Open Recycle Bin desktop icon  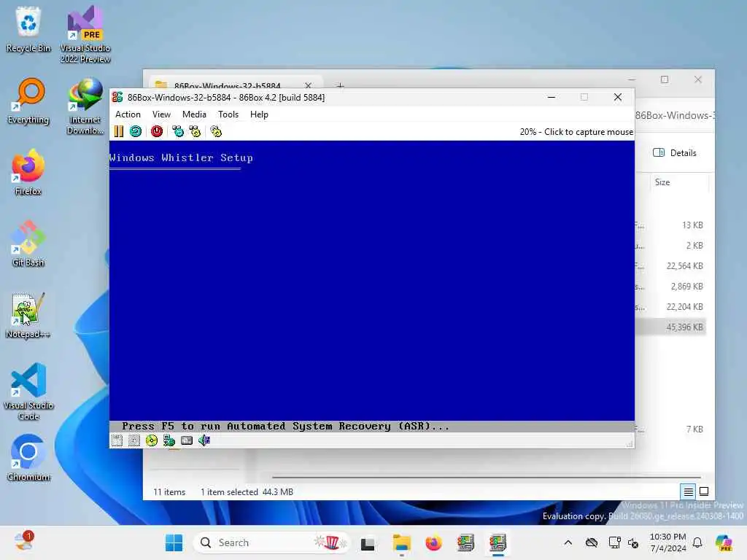pos(28,29)
